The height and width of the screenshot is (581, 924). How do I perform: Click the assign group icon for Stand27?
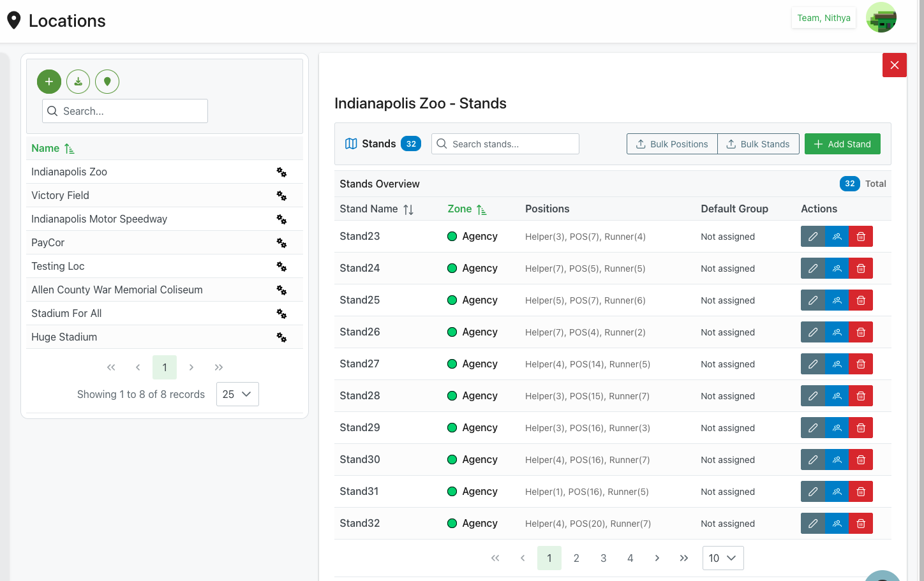tap(837, 364)
